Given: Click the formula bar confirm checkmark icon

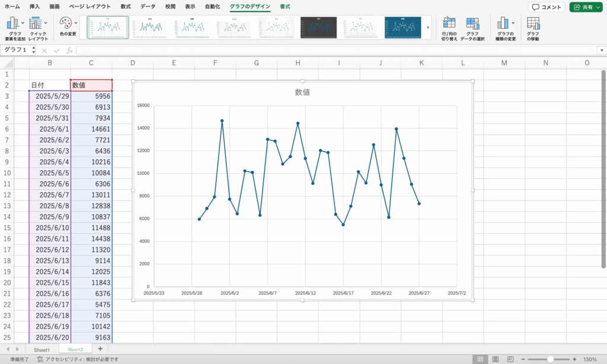Looking at the screenshot, I should [x=57, y=51].
